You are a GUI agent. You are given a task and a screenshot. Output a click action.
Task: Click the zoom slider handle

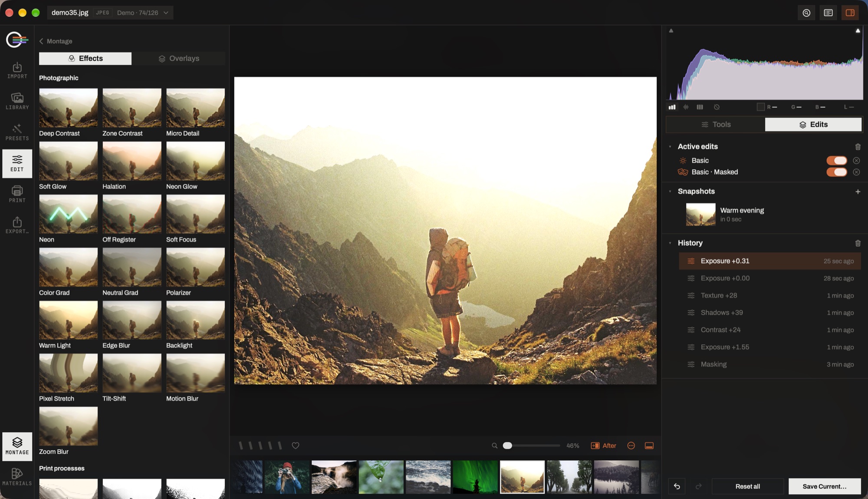point(507,446)
